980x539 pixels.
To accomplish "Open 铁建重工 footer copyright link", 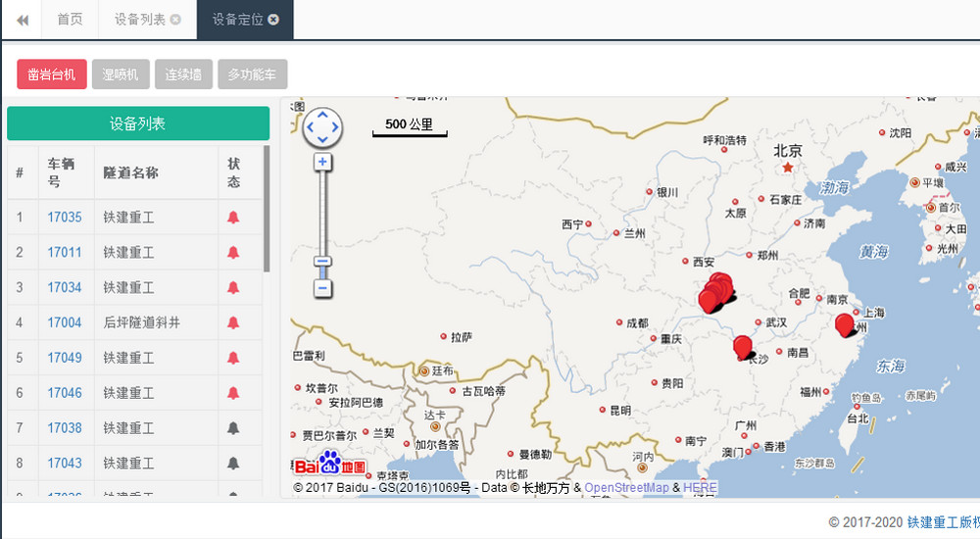I will 943,522.
